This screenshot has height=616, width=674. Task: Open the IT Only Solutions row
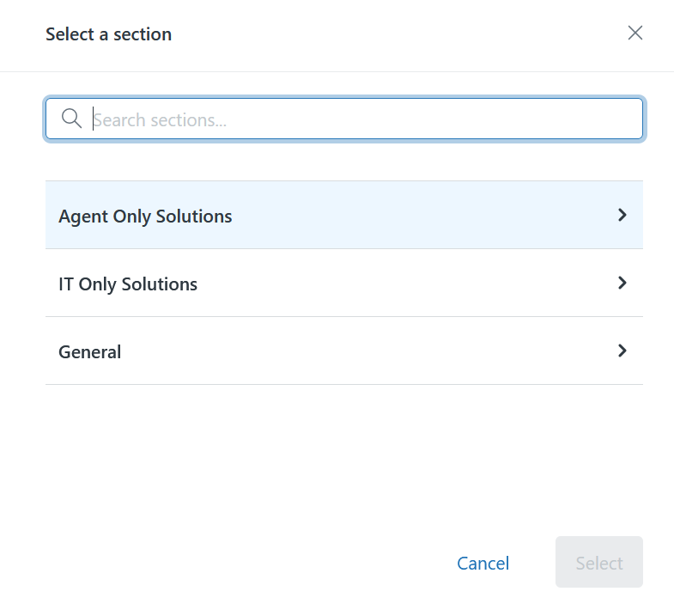tap(344, 283)
